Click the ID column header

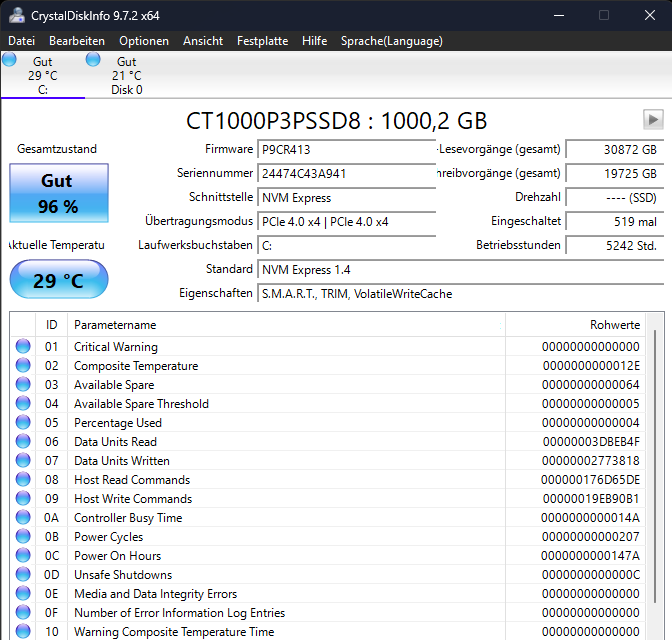51,325
